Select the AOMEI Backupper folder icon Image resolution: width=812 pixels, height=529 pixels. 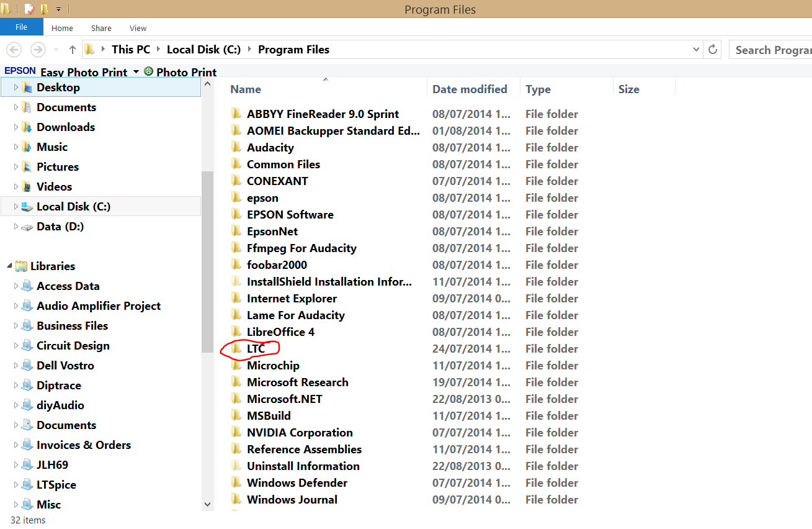click(236, 130)
